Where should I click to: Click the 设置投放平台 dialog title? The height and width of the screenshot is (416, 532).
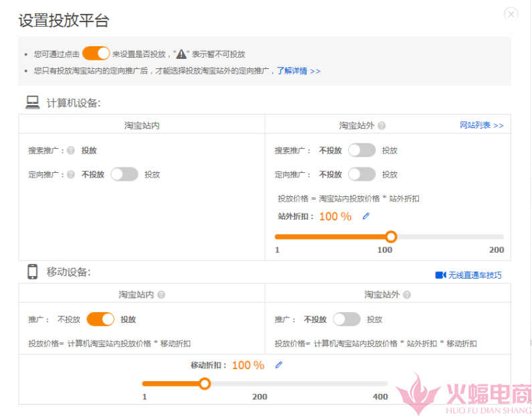(x=64, y=20)
